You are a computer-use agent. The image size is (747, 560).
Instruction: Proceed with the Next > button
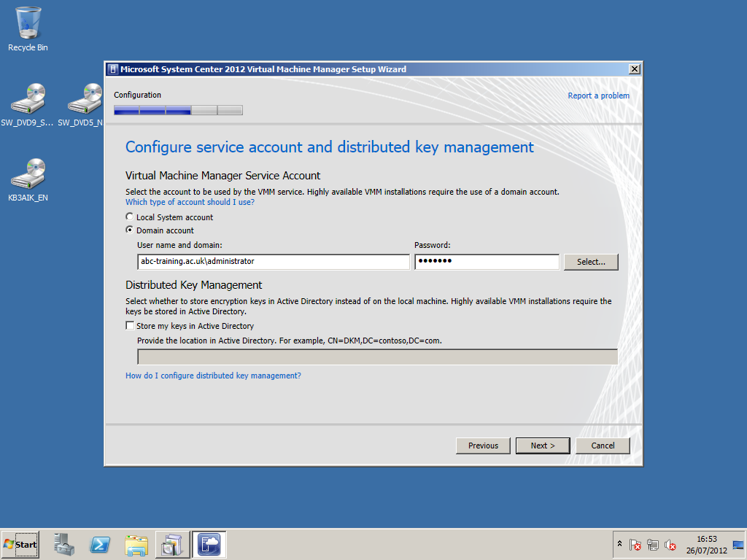coord(543,446)
